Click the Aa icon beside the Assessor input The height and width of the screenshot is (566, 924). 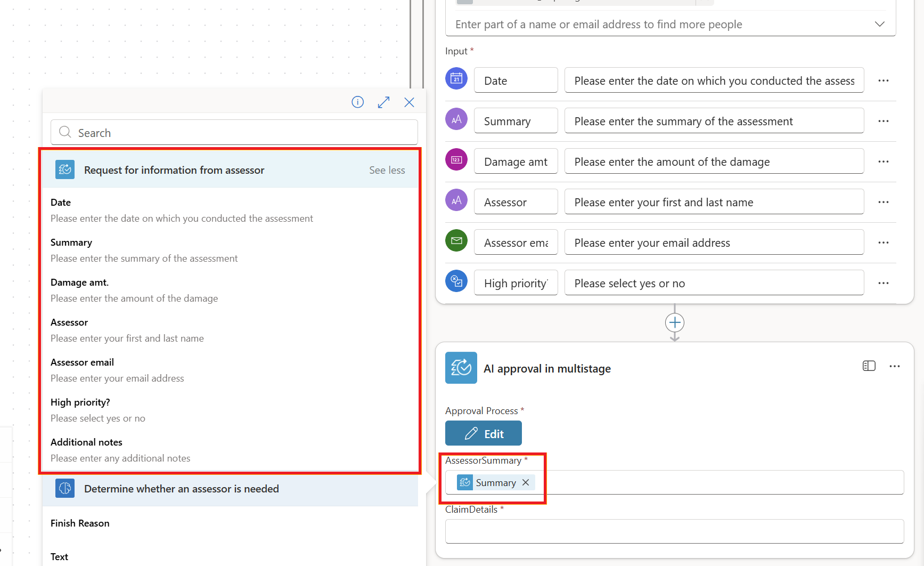tap(456, 200)
